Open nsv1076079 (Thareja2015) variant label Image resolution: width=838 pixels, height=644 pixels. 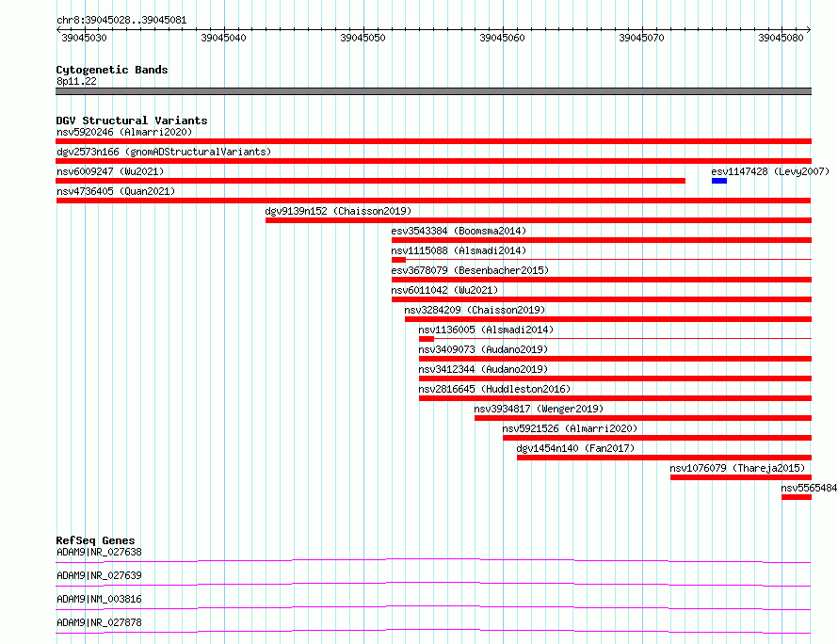coord(737,468)
